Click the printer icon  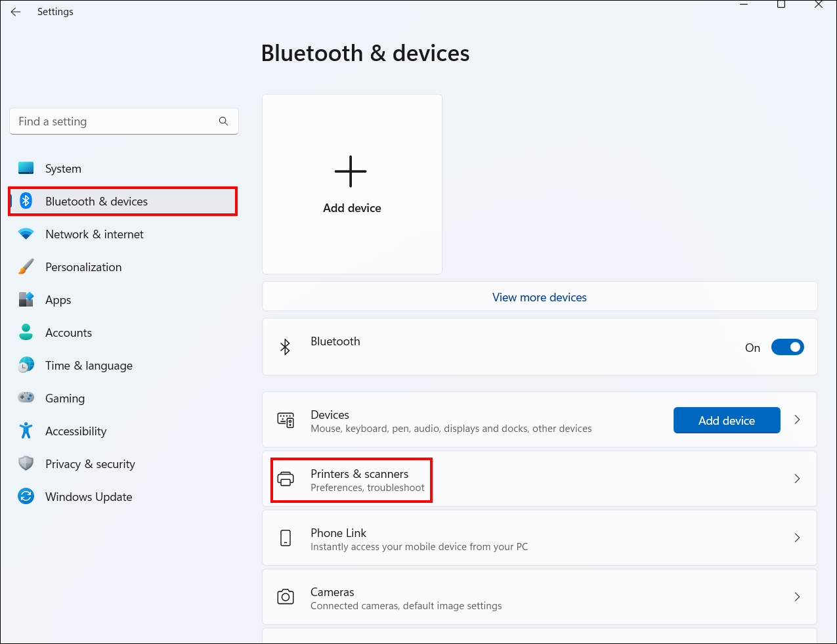(286, 479)
